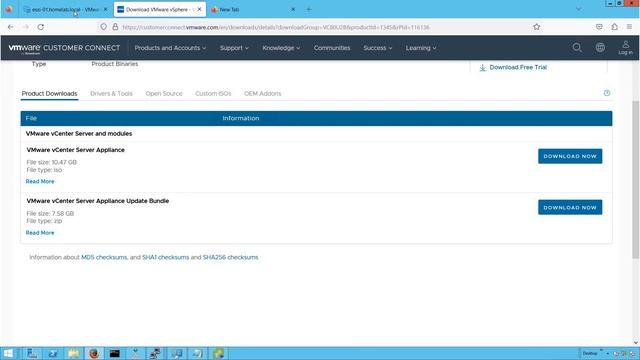This screenshot has height=360, width=640.
Task: Open the Python icon on the taskbar
Action: coord(218,353)
